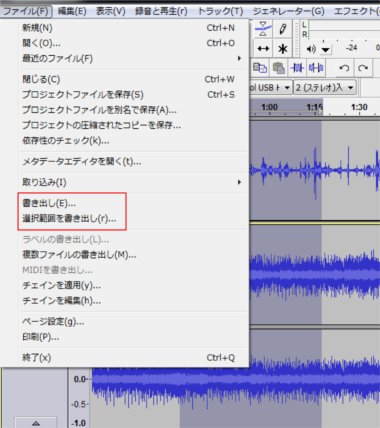
Task: Expand 取り込み(I) submenu
Action: point(133,182)
